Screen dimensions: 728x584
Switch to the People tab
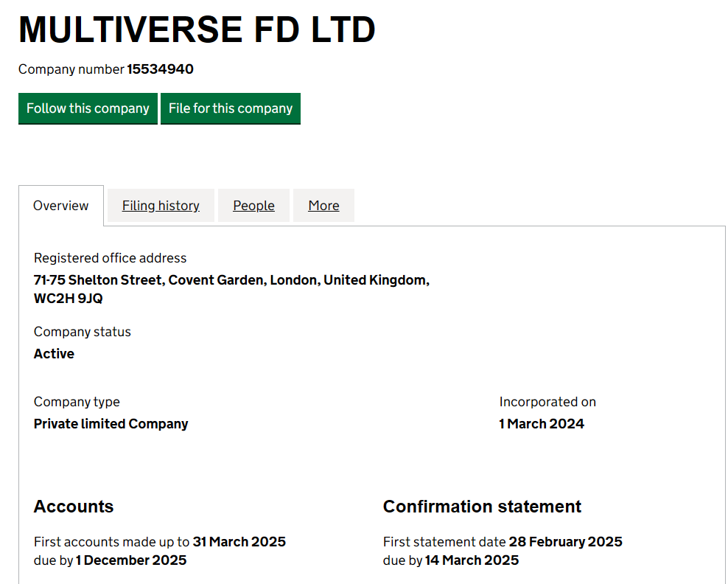coord(253,205)
